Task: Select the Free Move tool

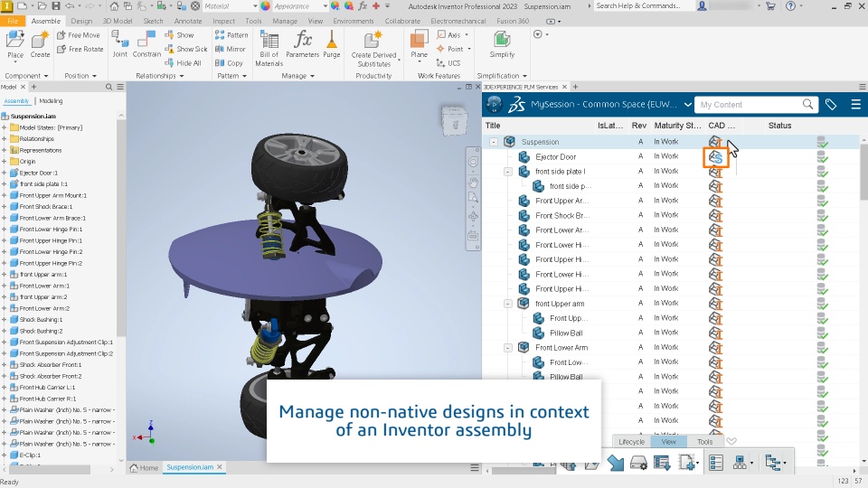Action: [x=78, y=35]
